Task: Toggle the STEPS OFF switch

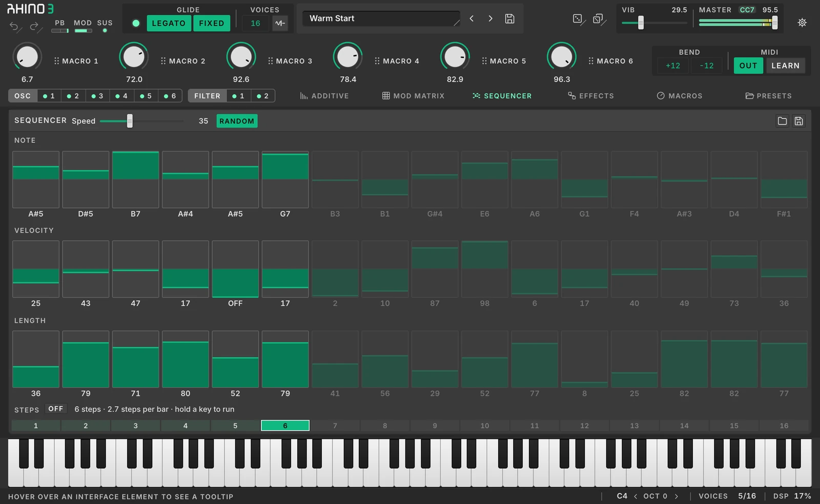Action: (x=56, y=409)
